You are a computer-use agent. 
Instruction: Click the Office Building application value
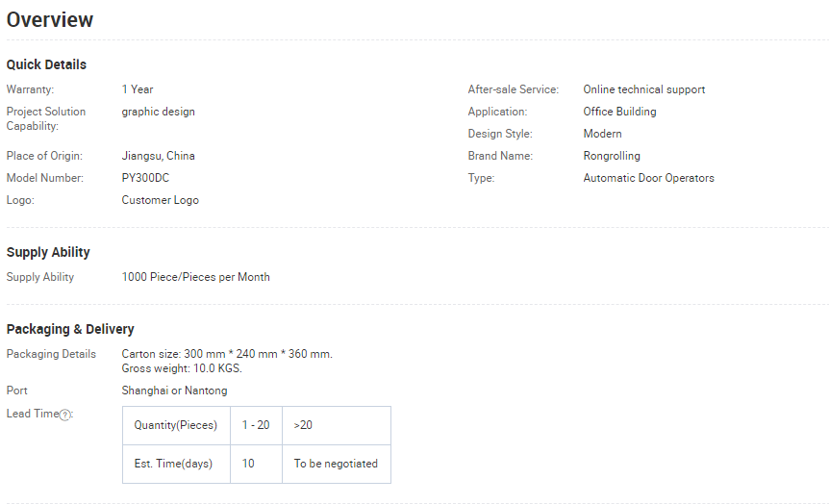[619, 112]
